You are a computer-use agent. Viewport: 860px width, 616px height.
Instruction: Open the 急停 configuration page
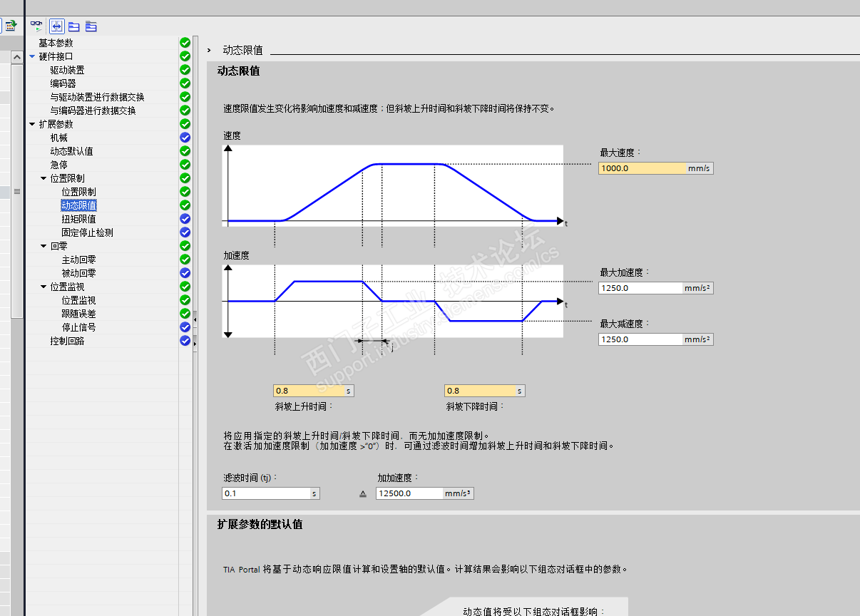pyautogui.click(x=58, y=165)
